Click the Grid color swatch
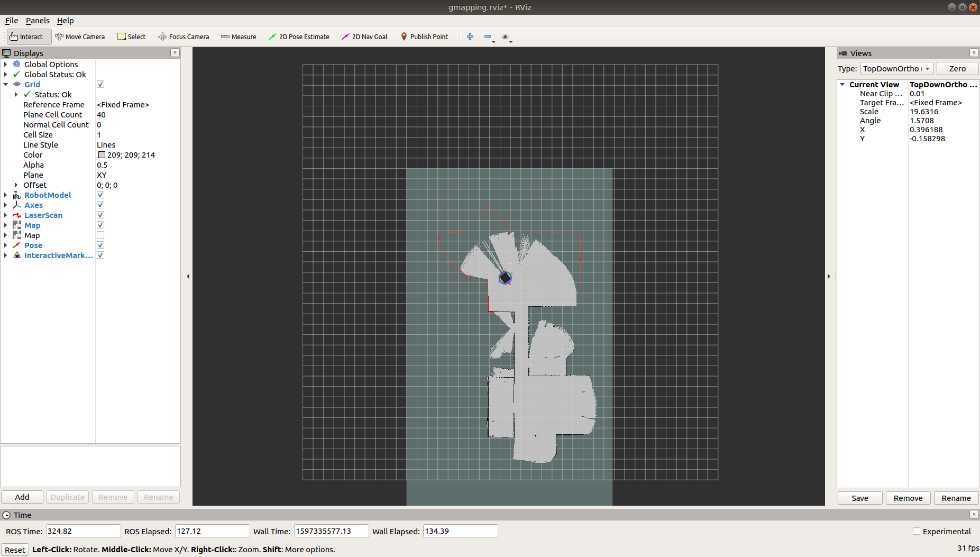This screenshot has width=980, height=557. pyautogui.click(x=102, y=155)
